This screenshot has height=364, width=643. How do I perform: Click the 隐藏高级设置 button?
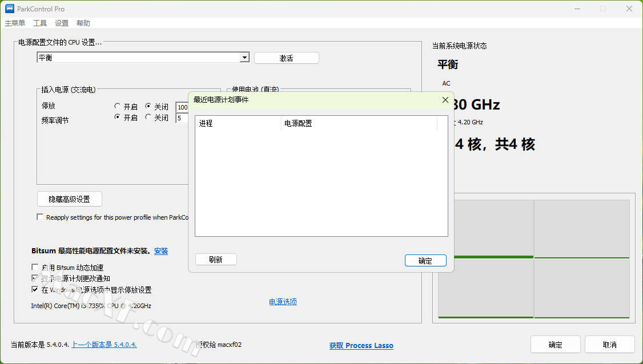coord(69,199)
